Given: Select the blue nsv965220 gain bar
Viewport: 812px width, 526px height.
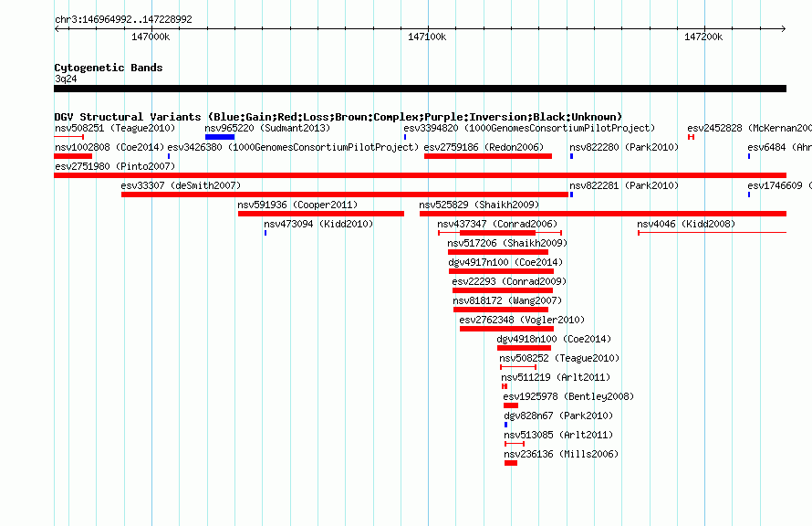Looking at the screenshot, I should pyautogui.click(x=220, y=137).
